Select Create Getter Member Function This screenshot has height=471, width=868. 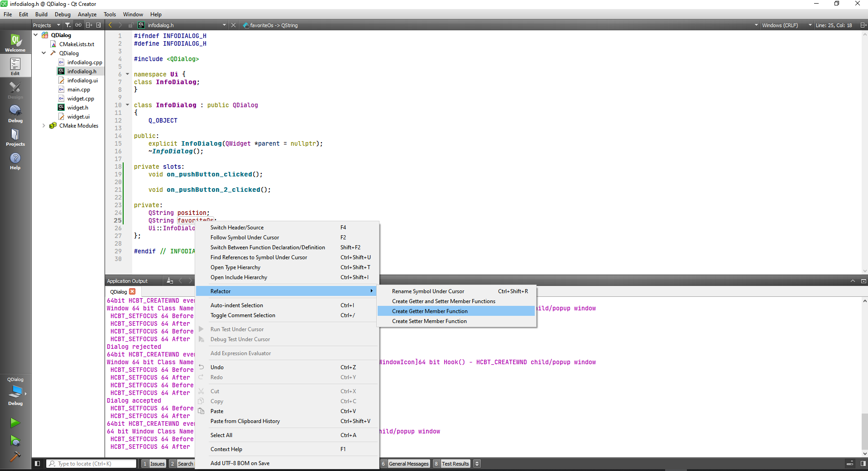pos(456,311)
